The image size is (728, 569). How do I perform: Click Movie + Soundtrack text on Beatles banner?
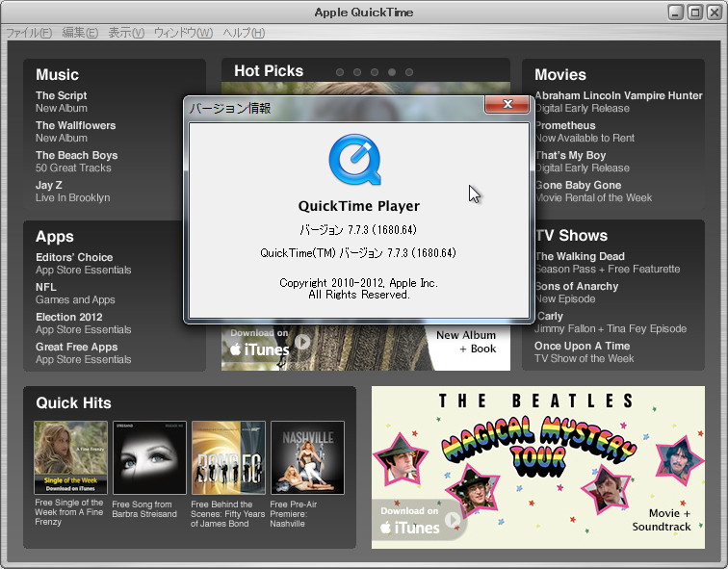click(x=662, y=520)
